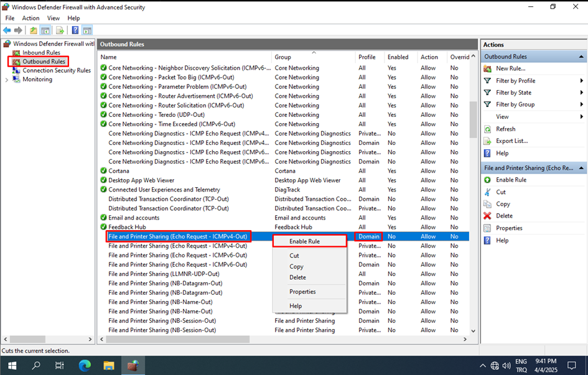588x375 pixels.
Task: Click the Copy icon in Actions pane
Action: coord(487,204)
